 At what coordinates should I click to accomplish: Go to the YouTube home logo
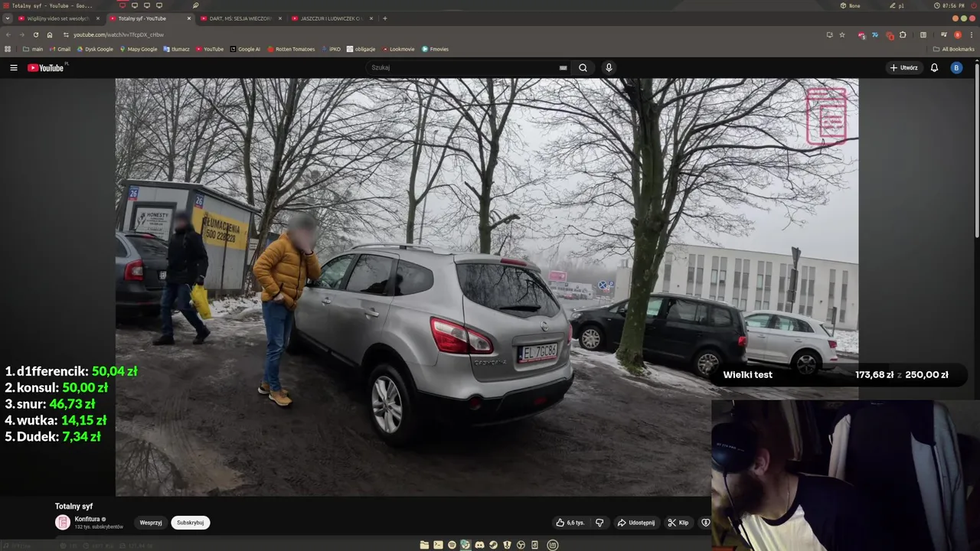[46, 67]
